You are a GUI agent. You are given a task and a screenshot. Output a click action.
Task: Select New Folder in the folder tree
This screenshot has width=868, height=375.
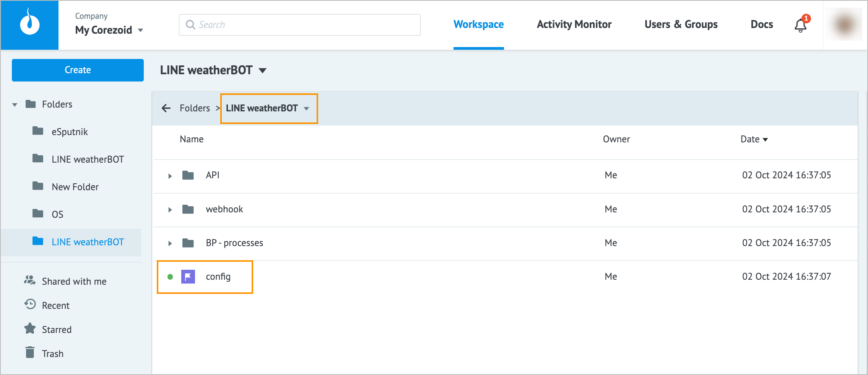coord(75,187)
